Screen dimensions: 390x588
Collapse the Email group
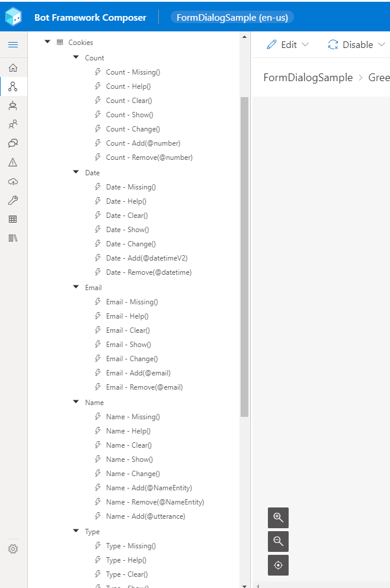(76, 287)
